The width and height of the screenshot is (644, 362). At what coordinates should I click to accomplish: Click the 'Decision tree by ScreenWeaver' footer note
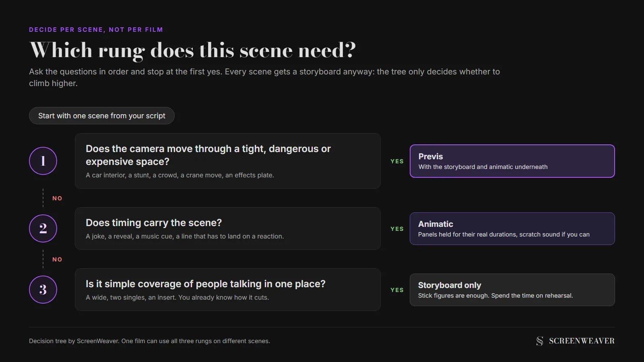tap(149, 341)
